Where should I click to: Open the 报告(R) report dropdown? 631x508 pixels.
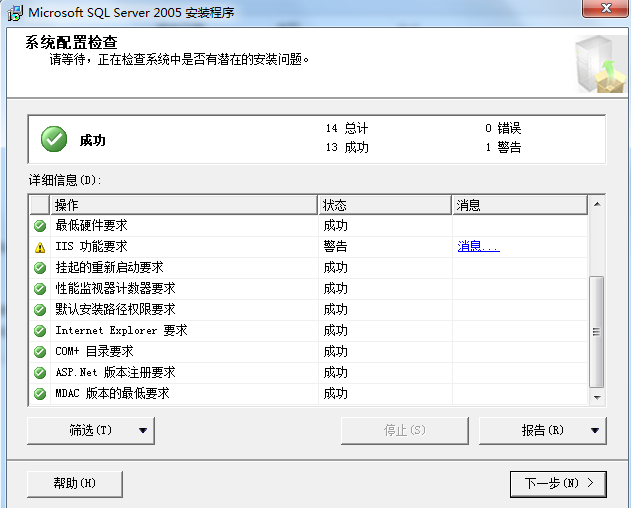coord(542,430)
